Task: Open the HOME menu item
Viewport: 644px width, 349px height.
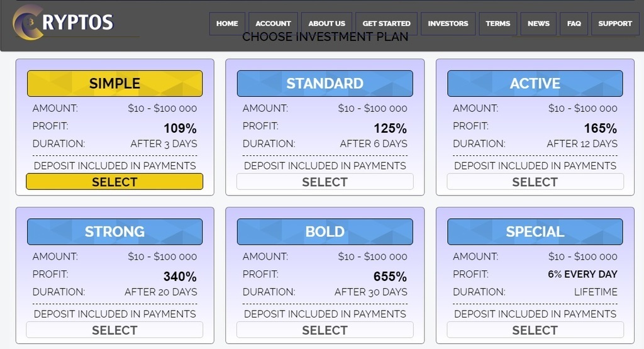Action: (x=227, y=23)
